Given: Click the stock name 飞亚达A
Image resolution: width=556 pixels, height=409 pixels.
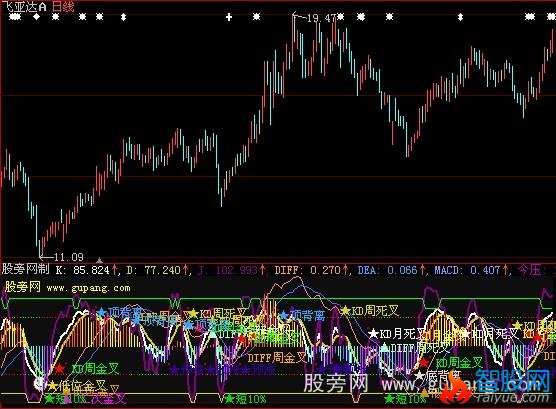Looking at the screenshot, I should click(x=26, y=6).
